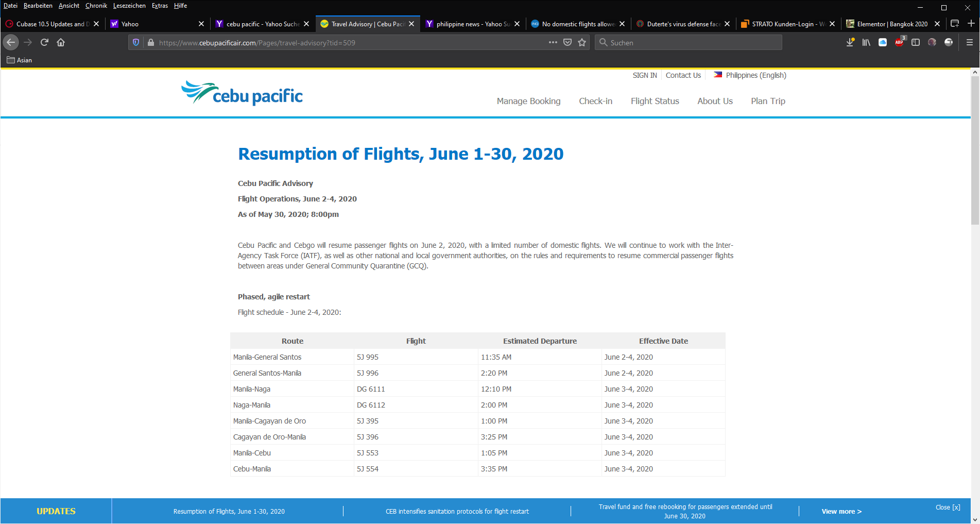Reload the current page
Viewport: 980px width, 524px height.
[44, 42]
